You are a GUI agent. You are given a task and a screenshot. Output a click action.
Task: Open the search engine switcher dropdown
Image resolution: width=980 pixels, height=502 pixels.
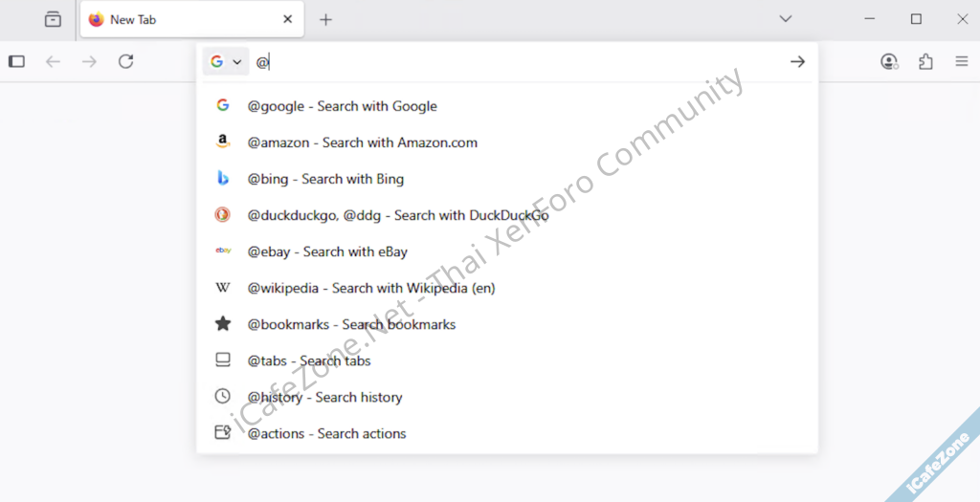click(x=226, y=61)
